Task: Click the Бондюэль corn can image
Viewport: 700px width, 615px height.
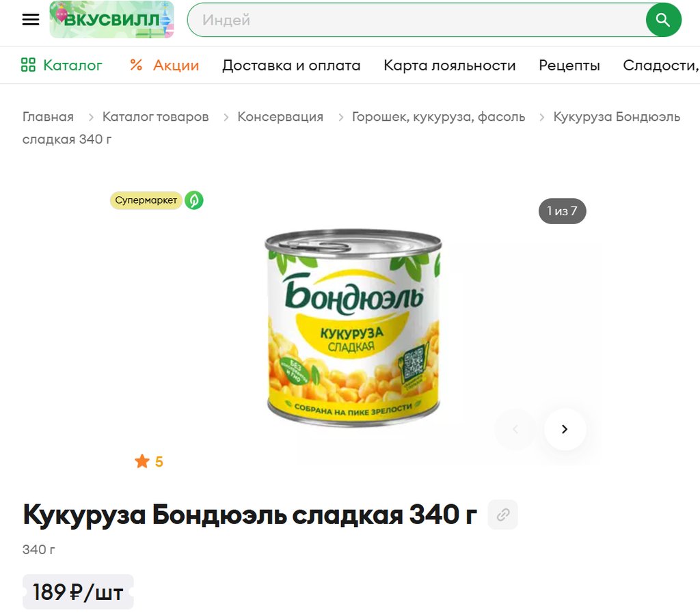Action: [353, 328]
